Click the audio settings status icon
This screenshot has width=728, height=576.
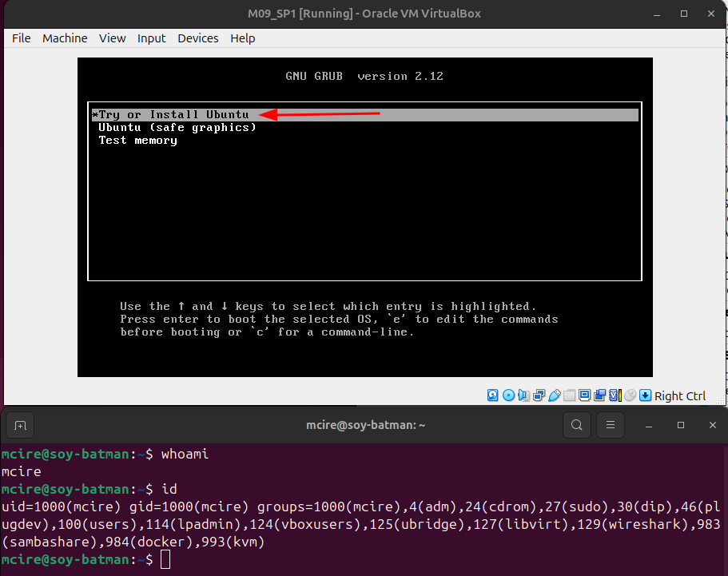pyautogui.click(x=523, y=395)
